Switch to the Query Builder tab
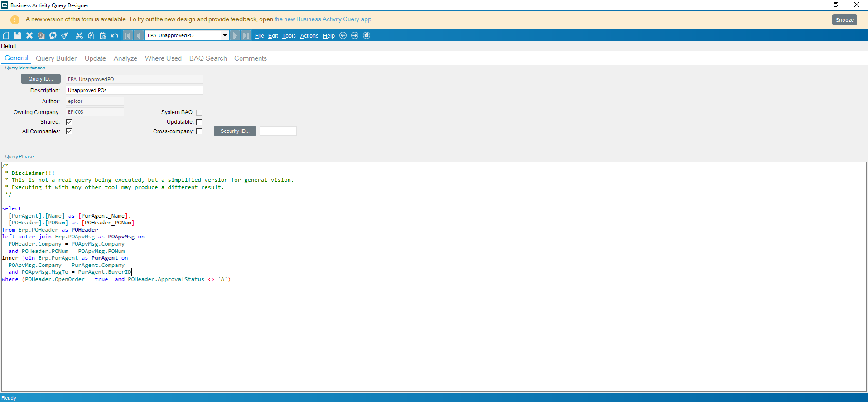The height and width of the screenshot is (402, 868). tap(56, 58)
